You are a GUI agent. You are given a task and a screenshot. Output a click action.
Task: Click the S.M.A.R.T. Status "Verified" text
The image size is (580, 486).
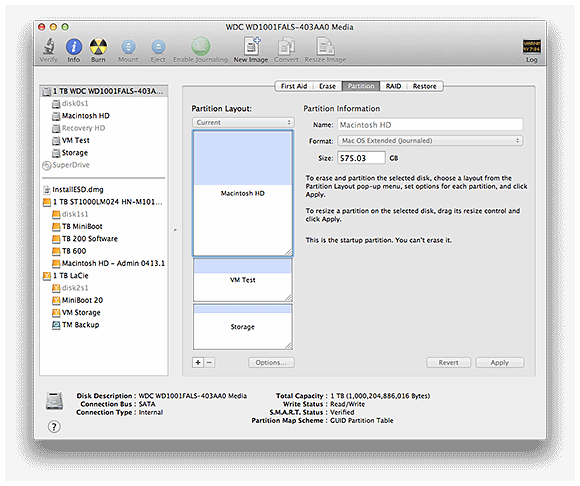(x=342, y=412)
